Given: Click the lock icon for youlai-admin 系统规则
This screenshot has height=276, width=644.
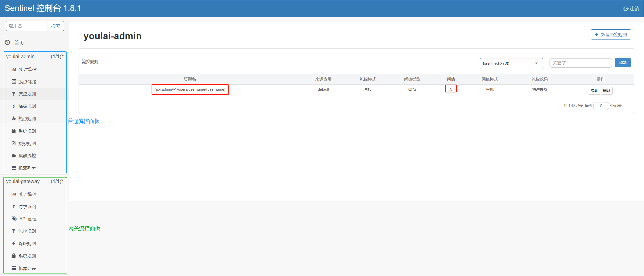Looking at the screenshot, I should tap(14, 131).
